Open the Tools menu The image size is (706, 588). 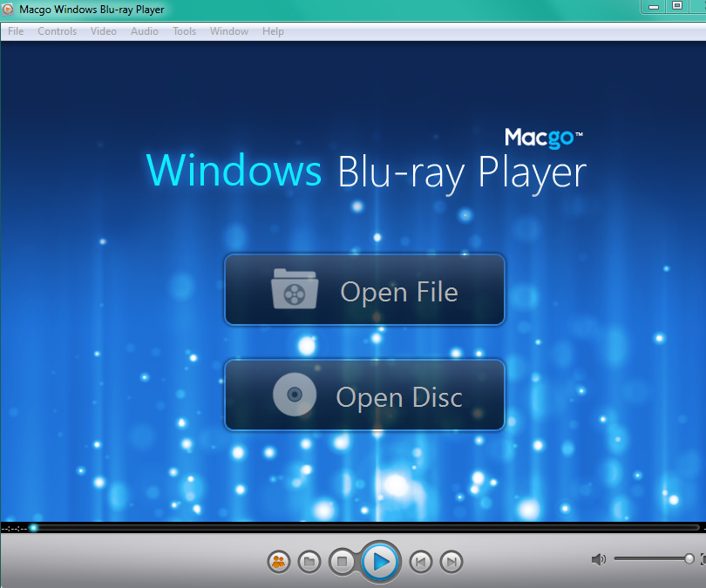point(184,31)
